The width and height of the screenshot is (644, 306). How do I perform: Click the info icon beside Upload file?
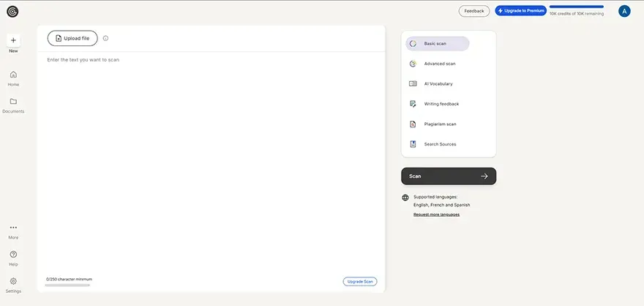pos(105,38)
